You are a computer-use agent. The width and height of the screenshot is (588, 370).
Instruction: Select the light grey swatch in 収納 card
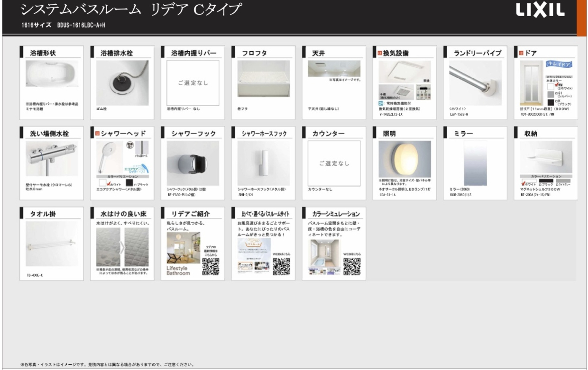point(564,180)
